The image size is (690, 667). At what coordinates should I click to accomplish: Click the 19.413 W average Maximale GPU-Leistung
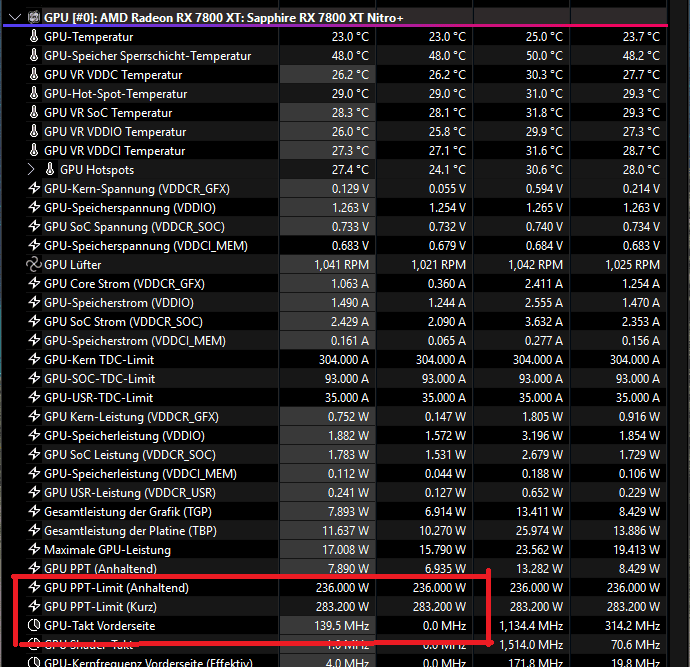pyautogui.click(x=636, y=550)
